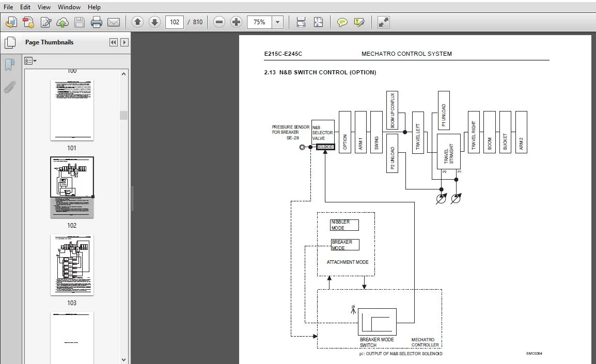The height and width of the screenshot is (364, 596).
Task: Click the page number field showing 102
Action: click(x=175, y=22)
